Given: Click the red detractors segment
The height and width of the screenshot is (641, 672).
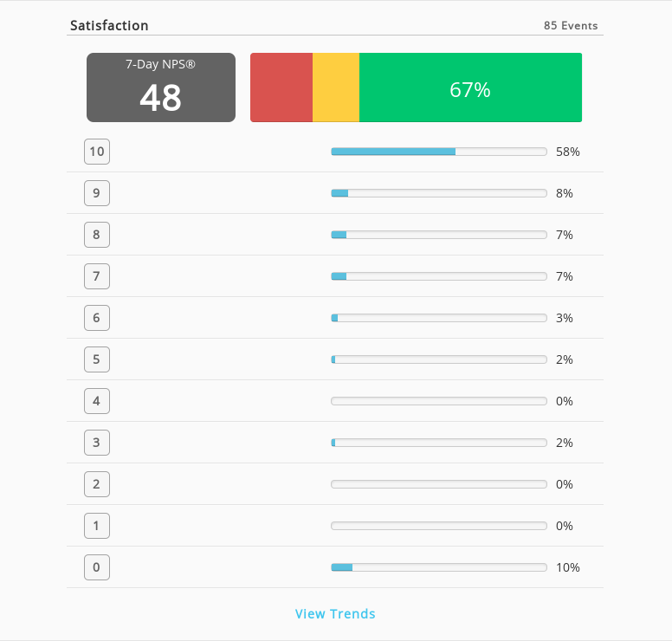Looking at the screenshot, I should coord(281,87).
